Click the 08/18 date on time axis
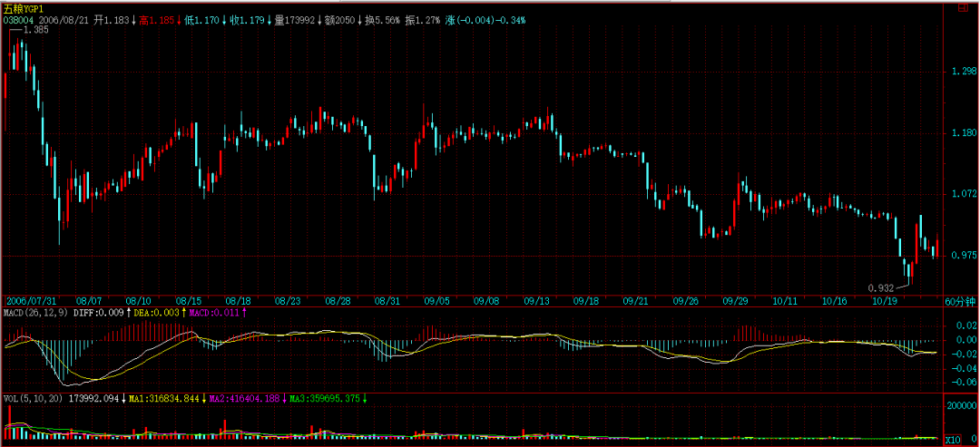980x447 pixels. 239,301
